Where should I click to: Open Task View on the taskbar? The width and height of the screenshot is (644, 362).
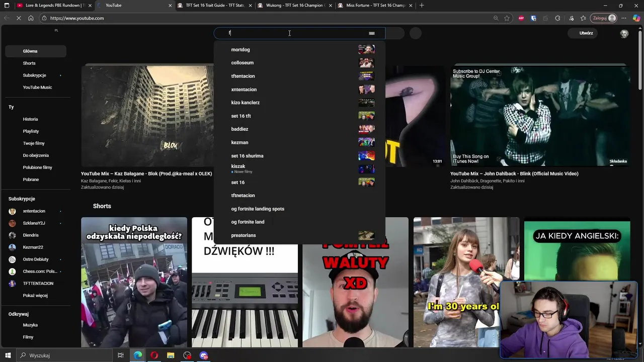point(121,355)
